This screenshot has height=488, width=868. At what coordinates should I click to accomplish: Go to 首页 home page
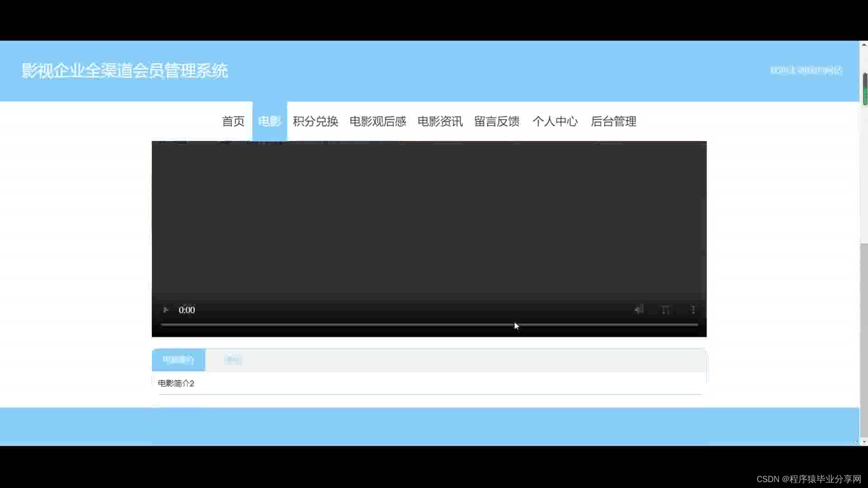233,122
